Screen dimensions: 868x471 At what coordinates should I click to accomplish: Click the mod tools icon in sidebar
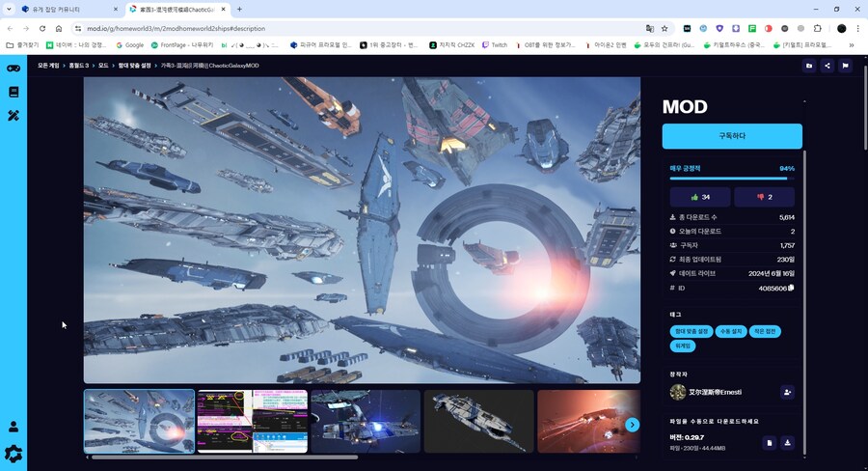pyautogui.click(x=14, y=116)
